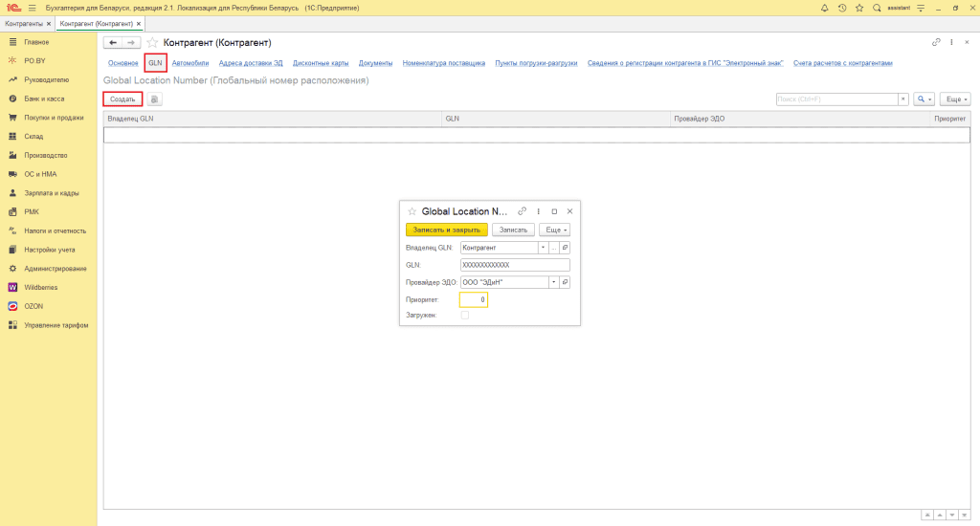Open the history clock icon

tap(842, 8)
